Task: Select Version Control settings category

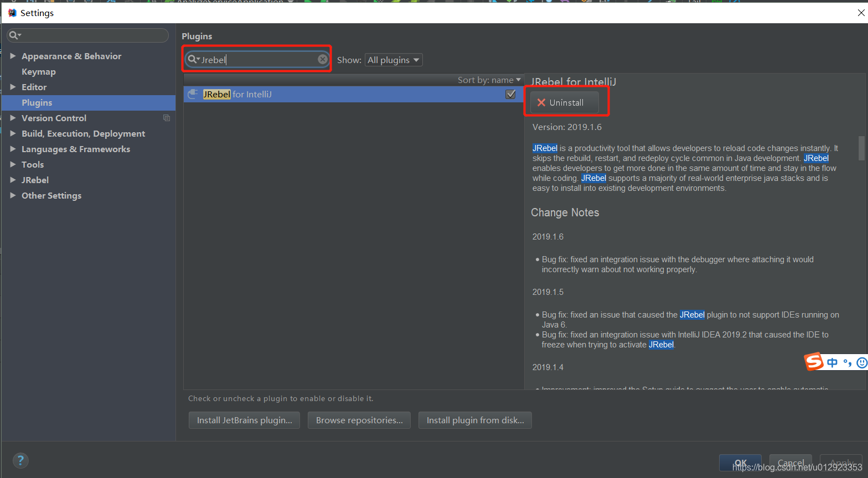Action: tap(54, 118)
